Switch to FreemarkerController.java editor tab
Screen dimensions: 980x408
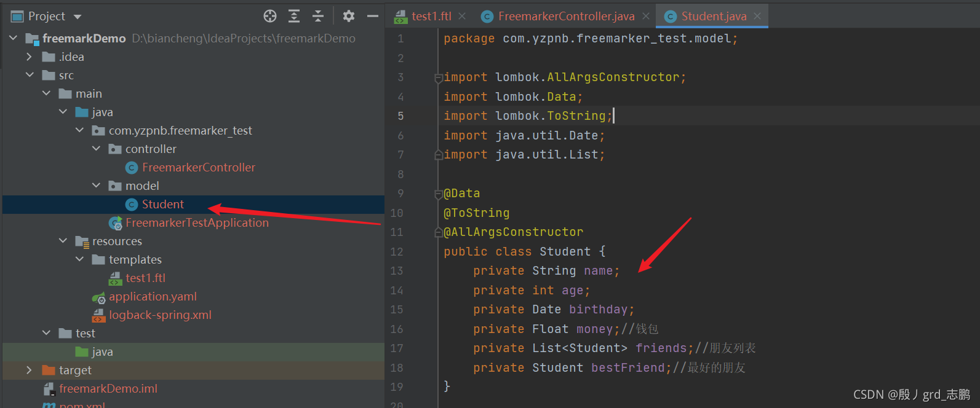pos(566,16)
